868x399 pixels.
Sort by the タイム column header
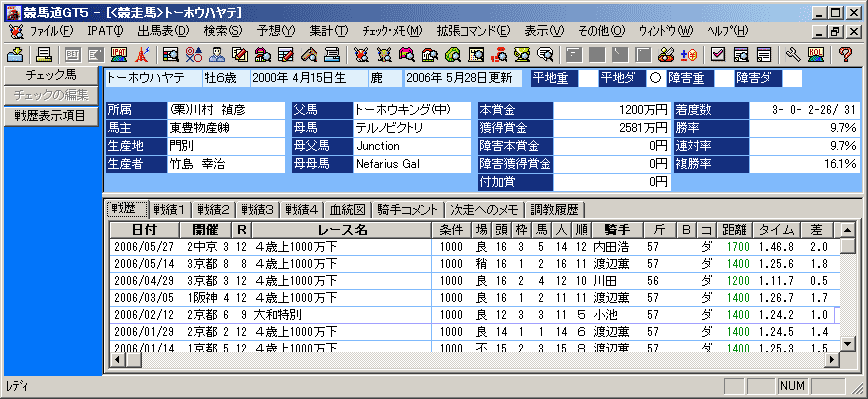click(778, 230)
